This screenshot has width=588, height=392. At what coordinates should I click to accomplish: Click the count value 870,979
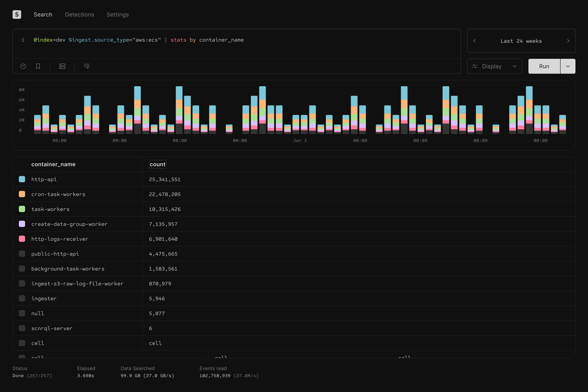(x=160, y=283)
